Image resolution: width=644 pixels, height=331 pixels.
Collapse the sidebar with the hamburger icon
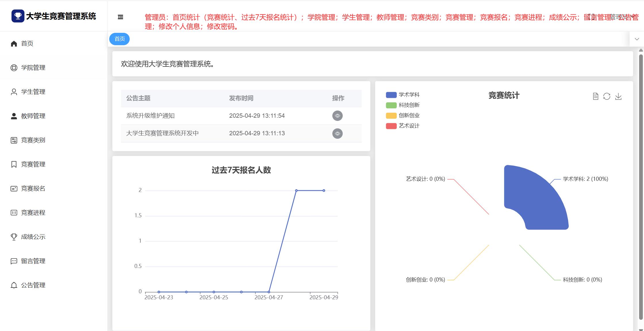(120, 17)
